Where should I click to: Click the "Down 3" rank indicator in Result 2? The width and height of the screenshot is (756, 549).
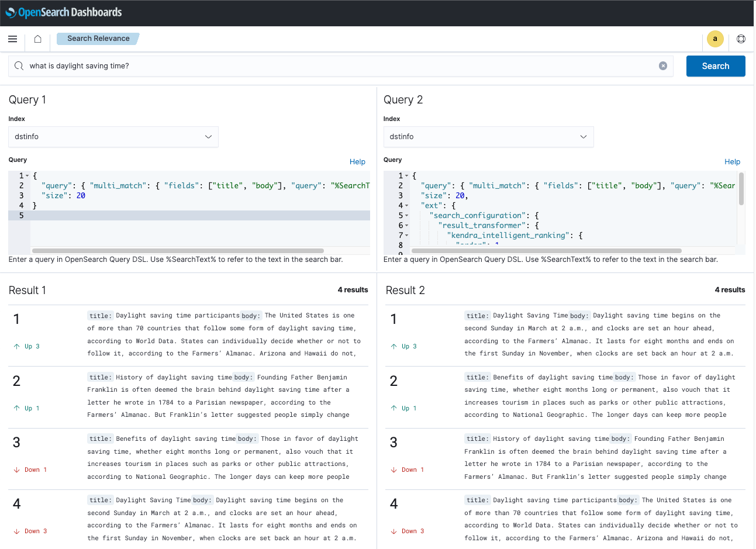pos(408,531)
